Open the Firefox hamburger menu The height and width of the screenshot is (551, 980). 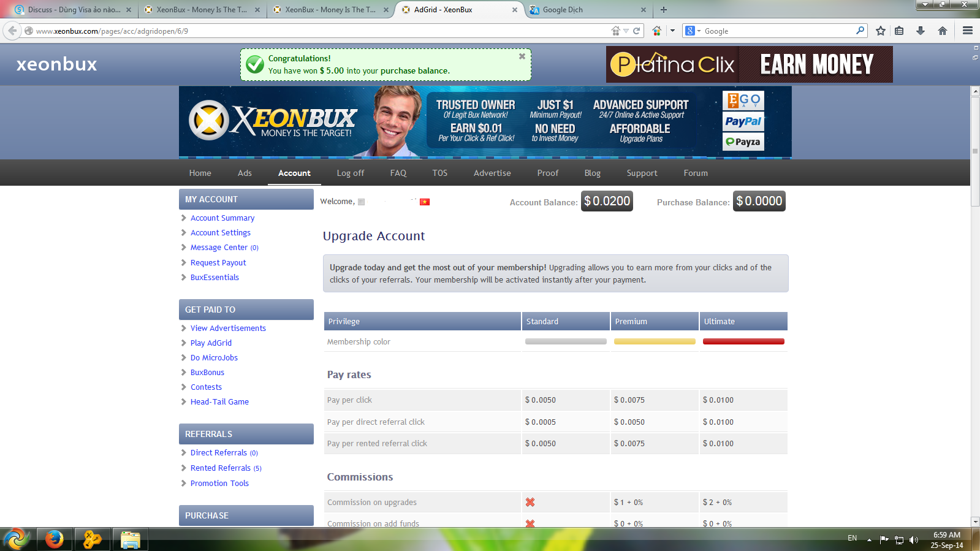click(x=968, y=31)
